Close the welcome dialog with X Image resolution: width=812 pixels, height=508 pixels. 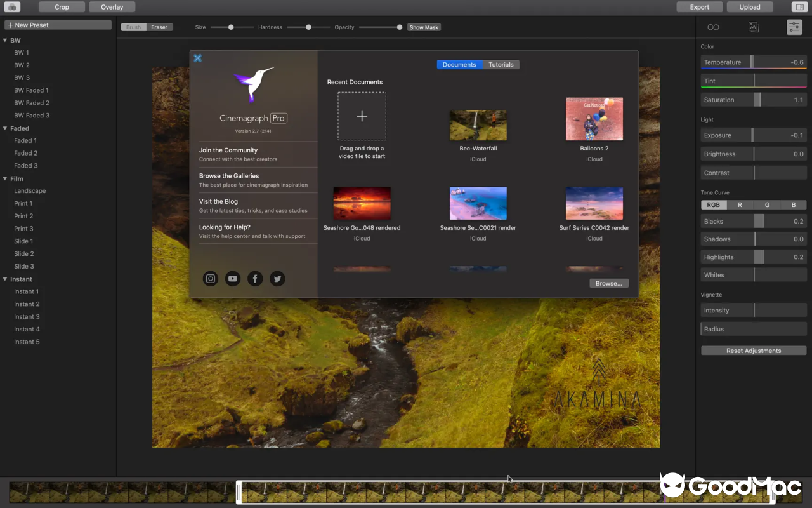click(x=197, y=58)
